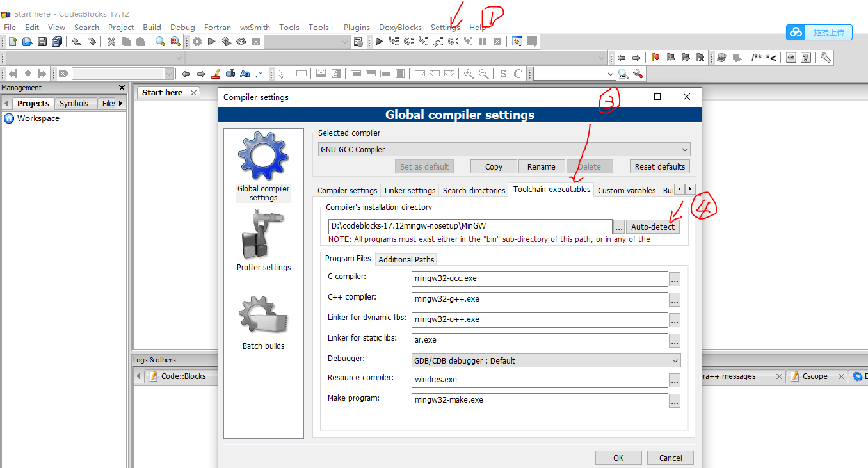Open the Plugins menu
Screen dimensions: 868x468
(x=357, y=27)
